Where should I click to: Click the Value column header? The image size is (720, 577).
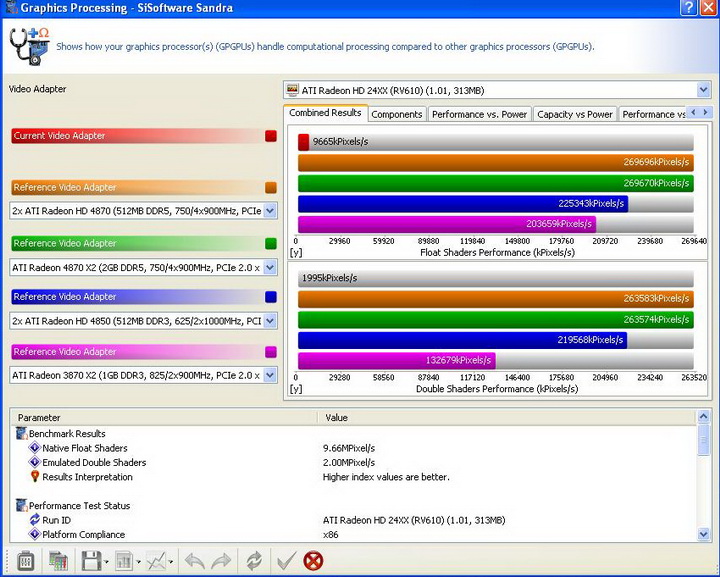click(507, 417)
